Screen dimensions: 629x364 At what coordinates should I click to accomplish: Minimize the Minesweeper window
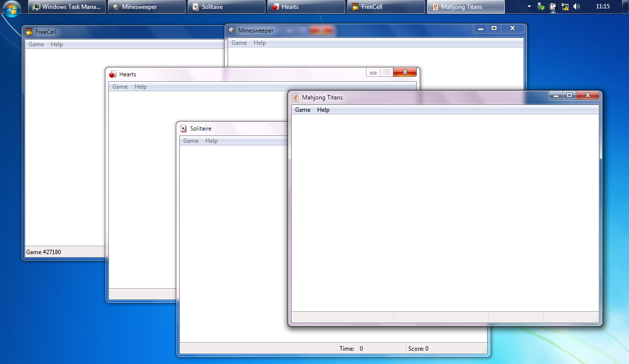[x=481, y=29]
